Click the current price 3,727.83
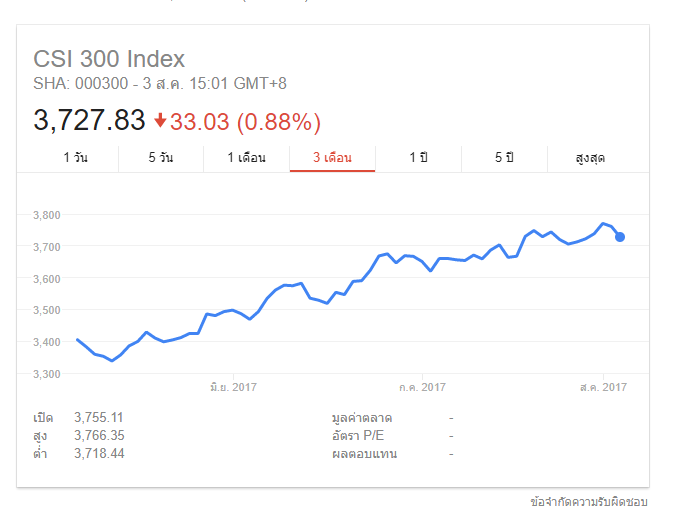681x522 pixels. [x=90, y=121]
